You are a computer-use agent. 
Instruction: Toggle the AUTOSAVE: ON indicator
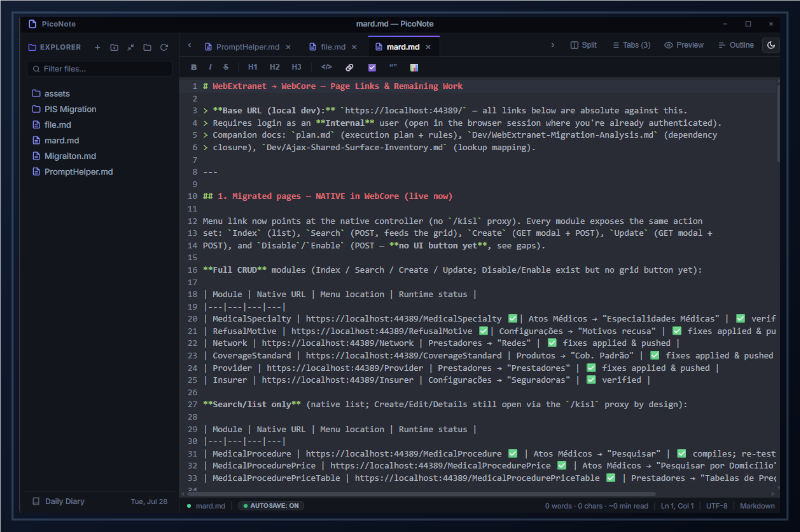pyautogui.click(x=271, y=506)
